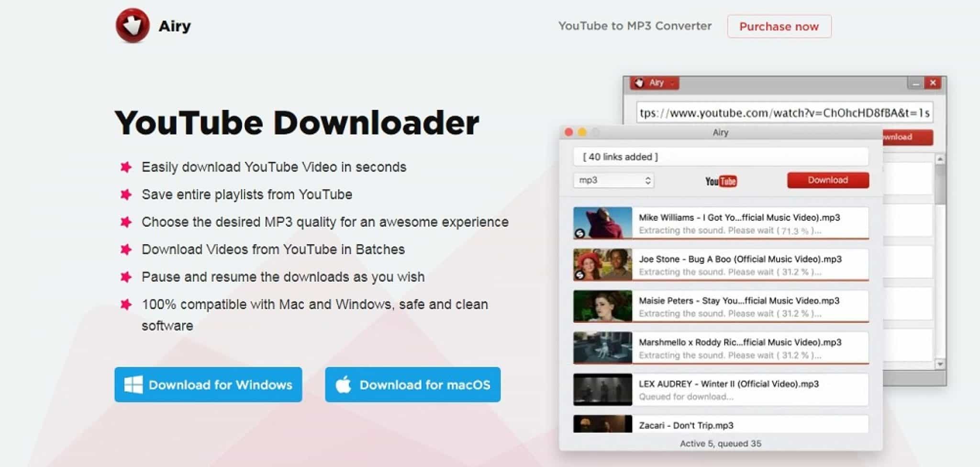The width and height of the screenshot is (980, 467).
Task: Click Download for macOS button
Action: tap(412, 385)
